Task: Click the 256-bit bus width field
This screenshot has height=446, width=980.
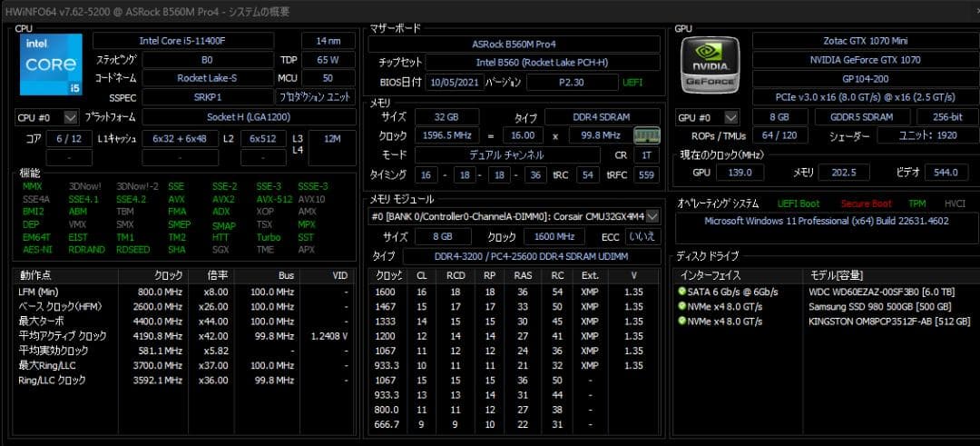Action: pyautogui.click(x=947, y=117)
